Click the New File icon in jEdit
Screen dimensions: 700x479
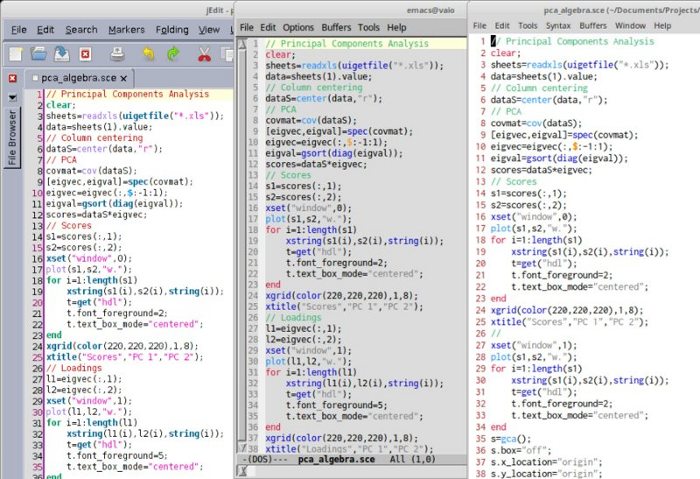point(17,53)
